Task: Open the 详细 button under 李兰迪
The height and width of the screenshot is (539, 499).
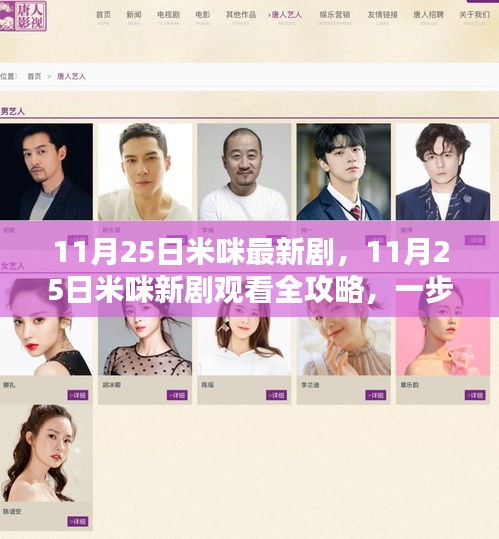Action: pos(376,395)
